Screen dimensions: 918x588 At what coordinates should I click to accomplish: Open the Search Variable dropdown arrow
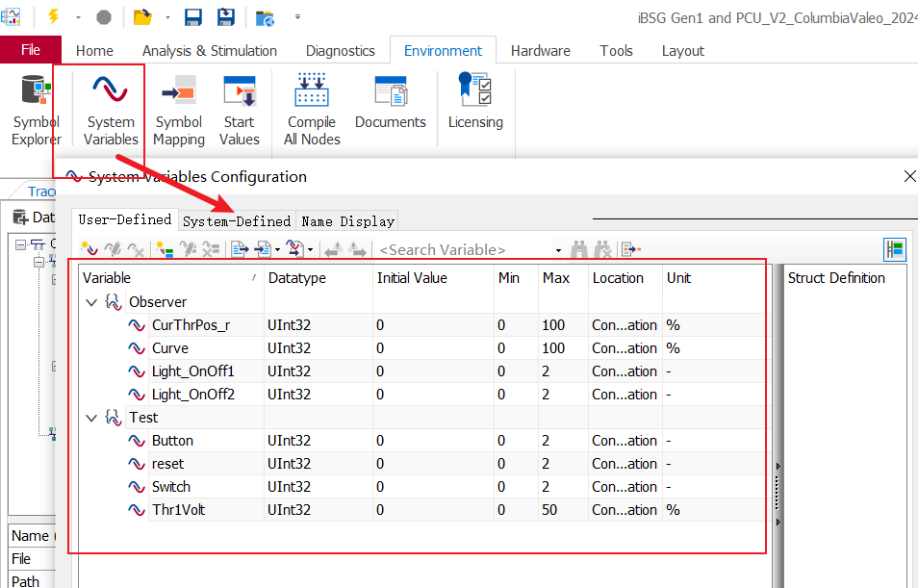click(556, 250)
